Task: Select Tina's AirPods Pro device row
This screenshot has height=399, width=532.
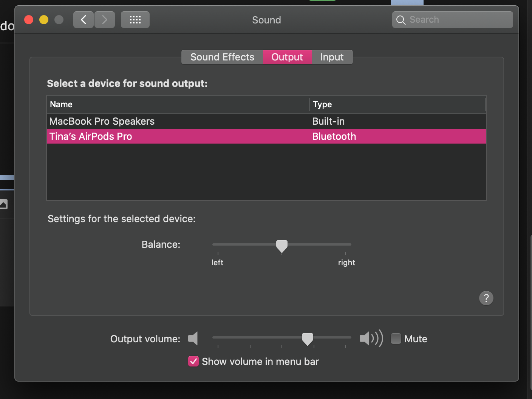Action: pos(266,136)
